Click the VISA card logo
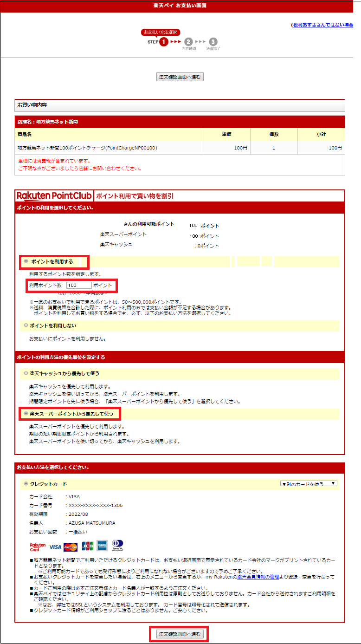This screenshot has width=361, height=644. [x=55, y=546]
